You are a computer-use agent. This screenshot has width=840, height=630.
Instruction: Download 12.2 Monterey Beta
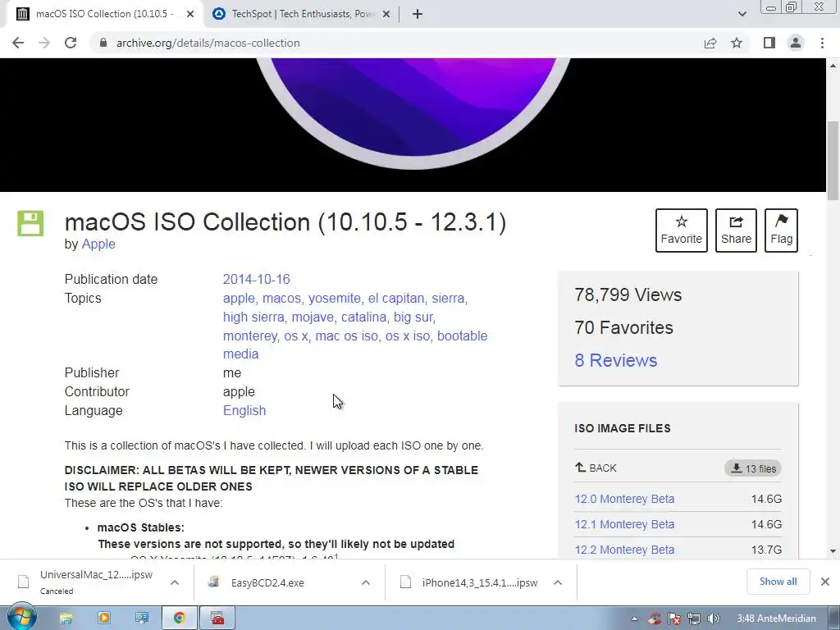coord(624,550)
